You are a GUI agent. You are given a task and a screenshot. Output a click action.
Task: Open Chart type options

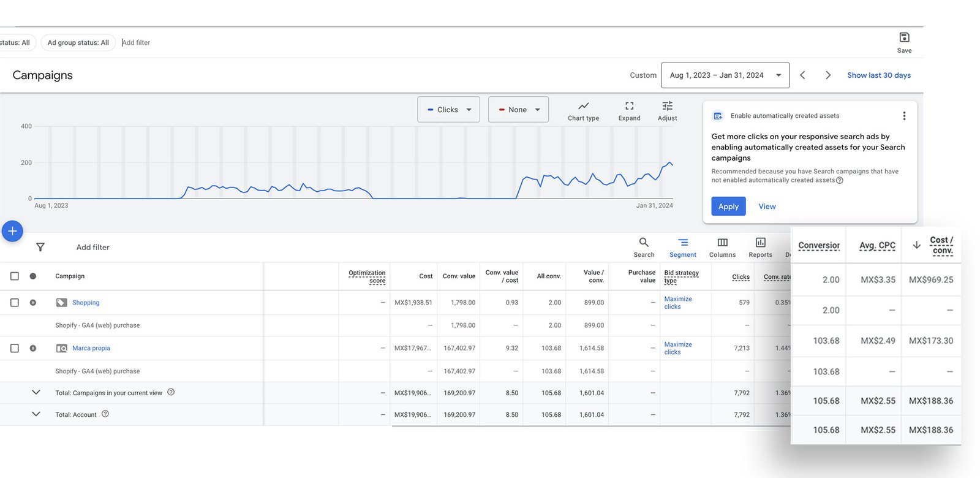pos(583,111)
